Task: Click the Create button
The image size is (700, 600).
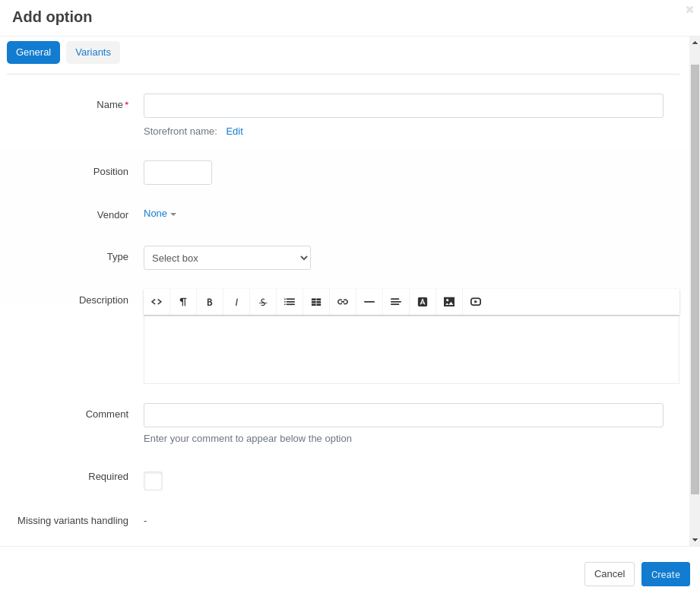Action: click(666, 574)
